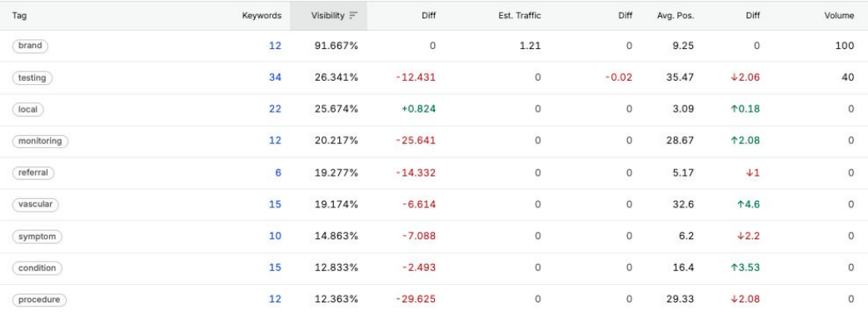Click keyword count 15 in condition row
The width and height of the screenshot is (868, 329).
pos(275,267)
